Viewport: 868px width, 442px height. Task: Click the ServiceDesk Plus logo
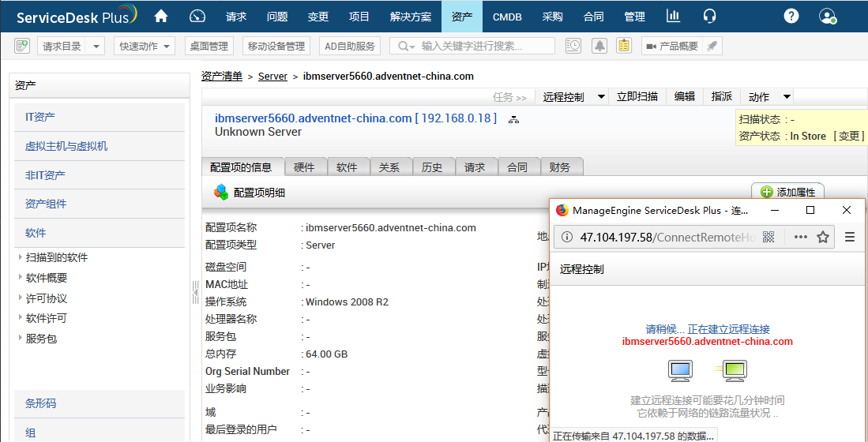pyautogui.click(x=77, y=16)
